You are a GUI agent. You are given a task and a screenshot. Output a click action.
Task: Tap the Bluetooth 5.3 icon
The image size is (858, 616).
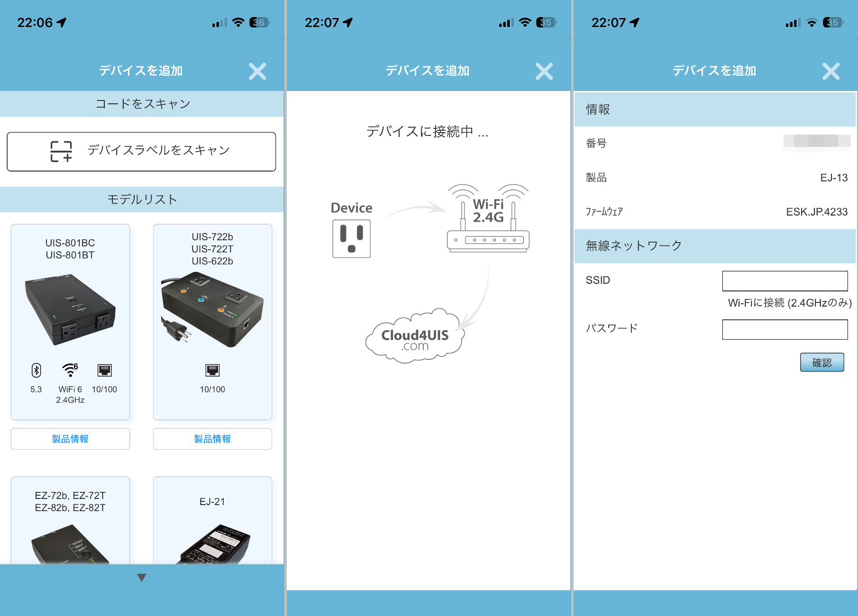[x=36, y=370]
